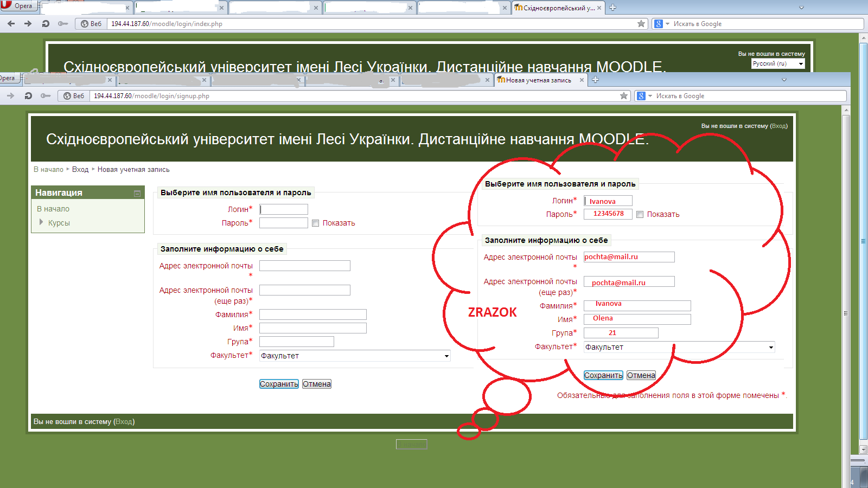This screenshot has height=488, width=868.
Task: Open the Курсы navigation link
Action: (59, 223)
